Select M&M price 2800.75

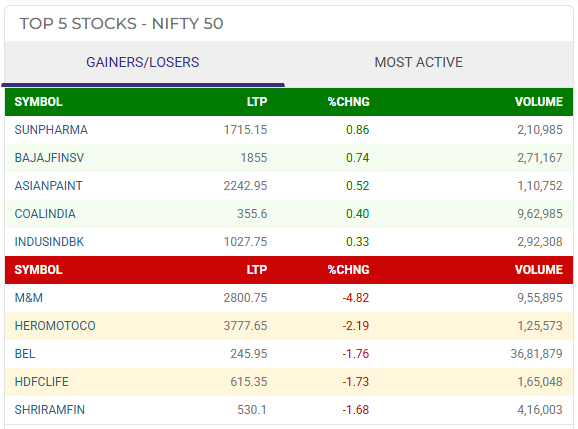click(x=245, y=298)
